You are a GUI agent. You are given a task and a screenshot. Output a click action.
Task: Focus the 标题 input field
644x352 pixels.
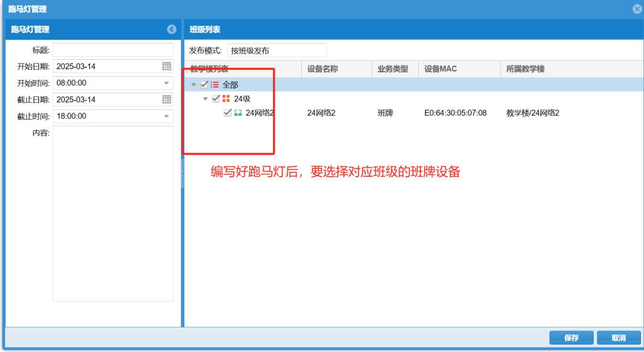pos(113,50)
